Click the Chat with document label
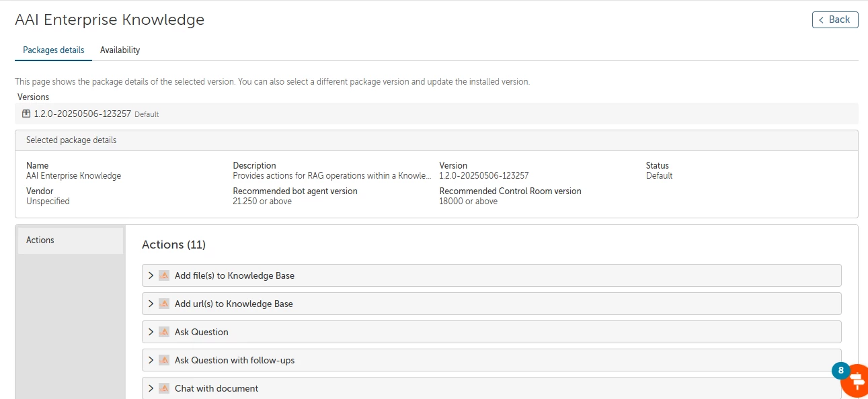Screen dimensions: 868x399 pyautogui.click(x=216, y=388)
